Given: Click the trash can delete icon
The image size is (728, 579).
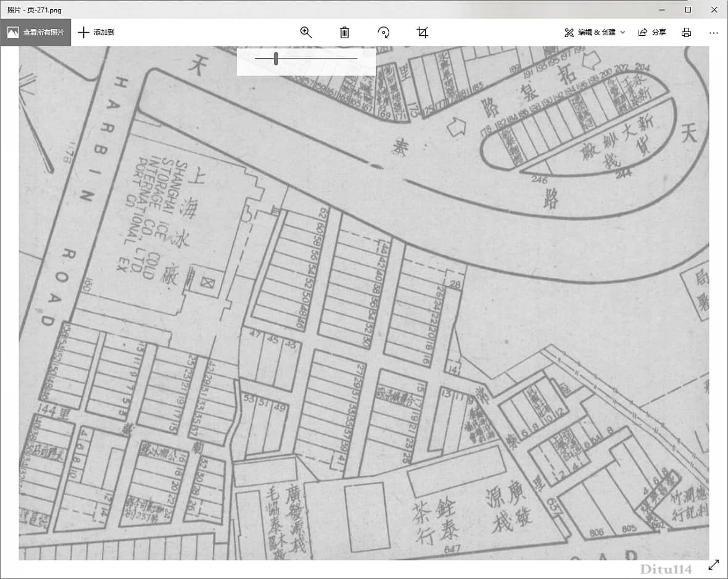Looking at the screenshot, I should coord(345,32).
